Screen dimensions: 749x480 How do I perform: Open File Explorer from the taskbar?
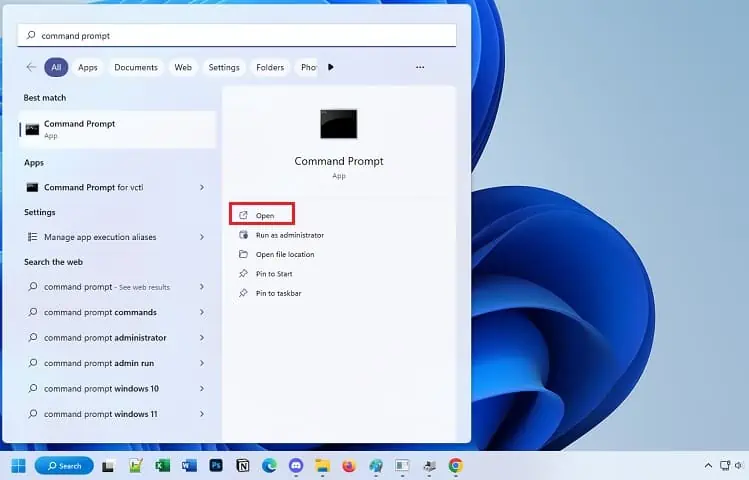pos(322,466)
